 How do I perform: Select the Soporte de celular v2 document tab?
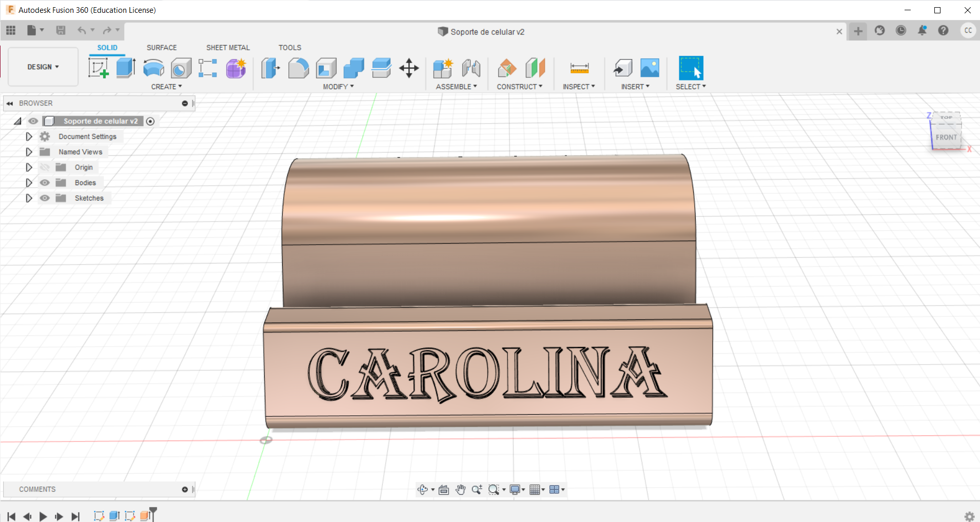[x=481, y=32]
